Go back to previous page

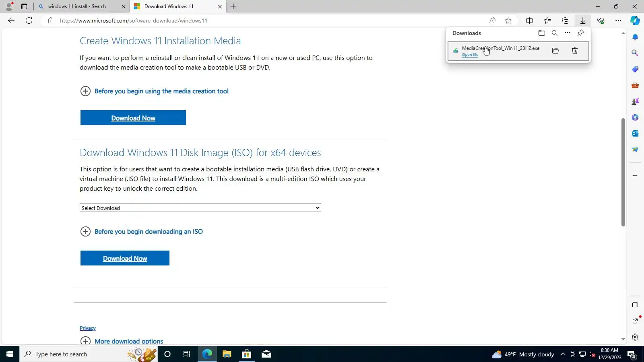click(11, 21)
